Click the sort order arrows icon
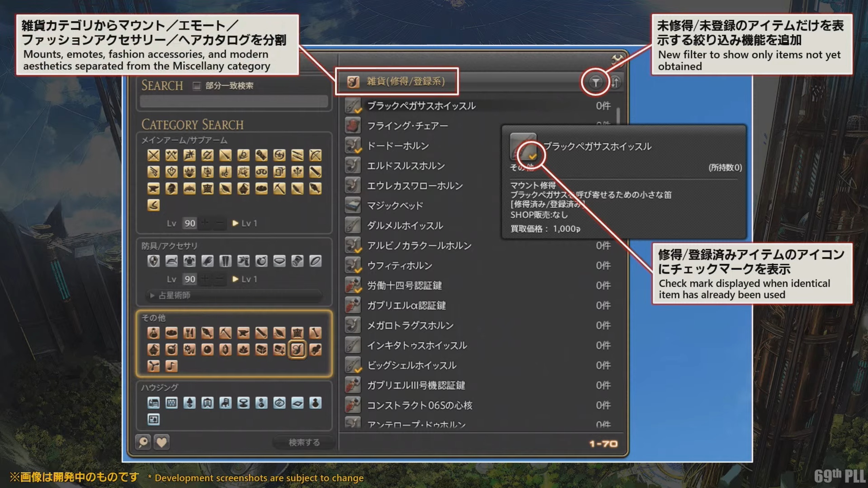 click(615, 82)
